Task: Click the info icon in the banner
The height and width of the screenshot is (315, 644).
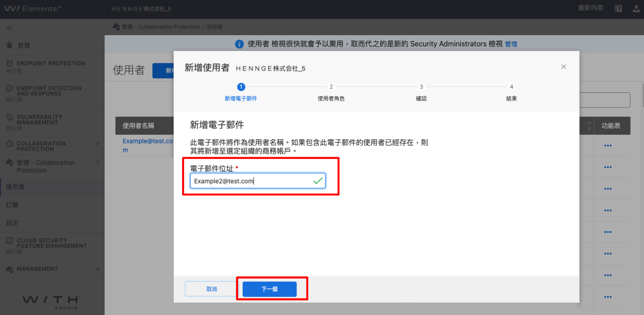Action: (239, 44)
